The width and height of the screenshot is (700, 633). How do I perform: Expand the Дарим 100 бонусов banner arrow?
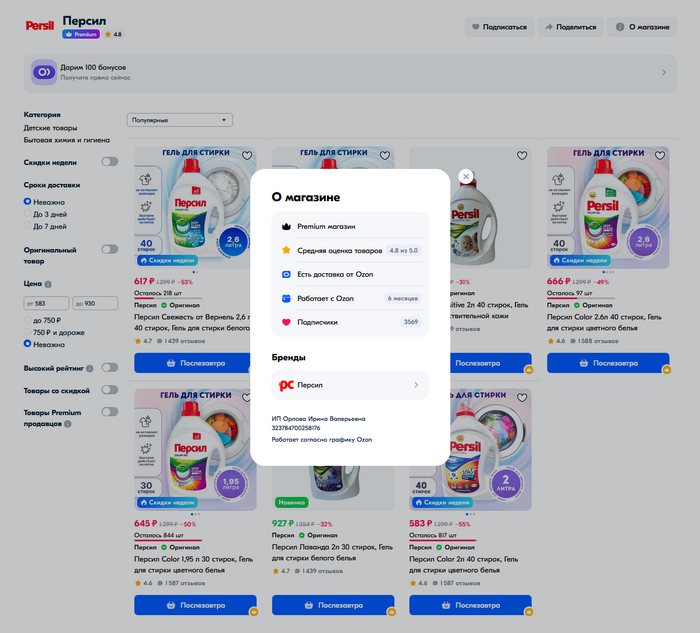(664, 72)
